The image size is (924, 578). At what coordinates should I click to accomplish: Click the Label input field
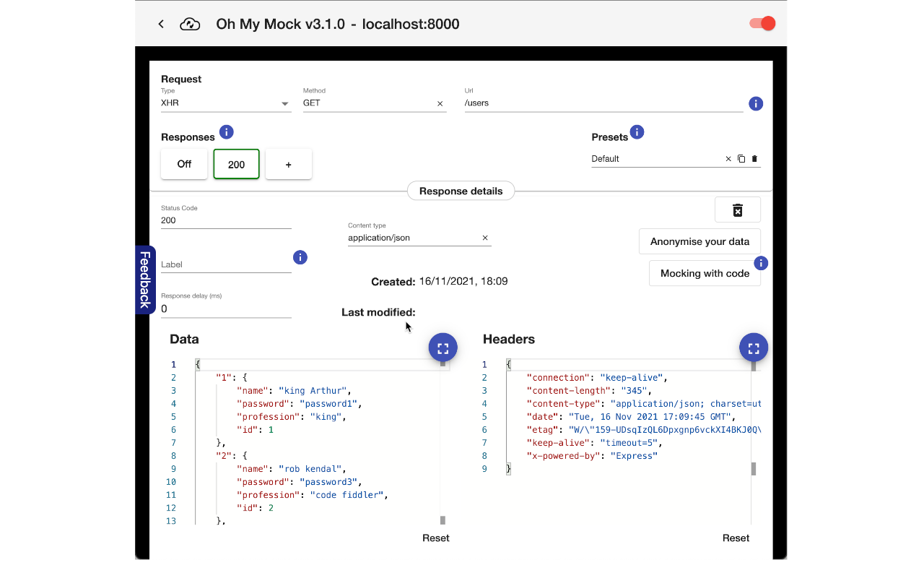(x=226, y=264)
